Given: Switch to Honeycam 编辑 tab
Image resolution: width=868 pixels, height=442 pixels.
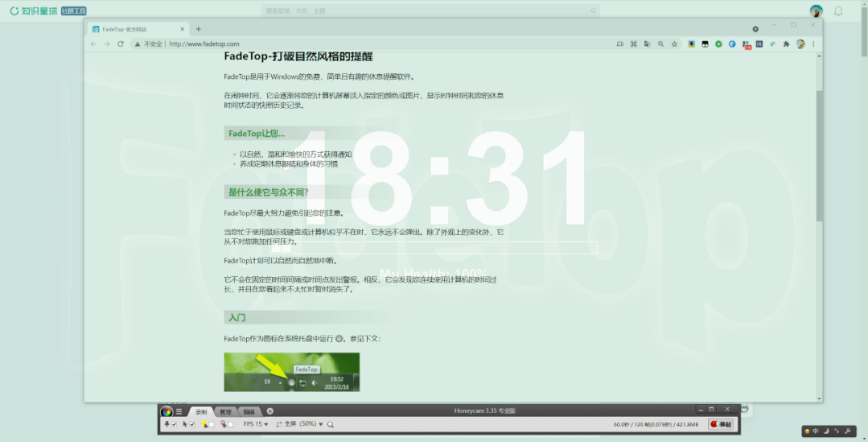Looking at the screenshot, I should coord(249,411).
